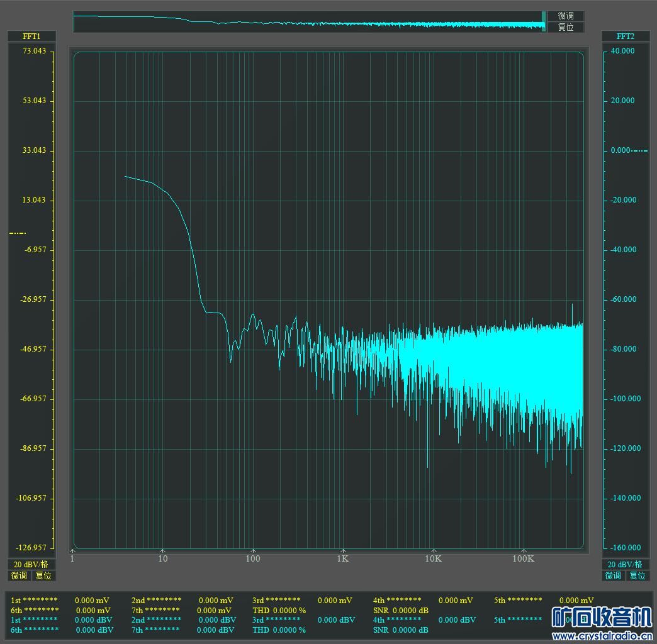Click the yellow THD 0.0000 % readout

tap(279, 610)
